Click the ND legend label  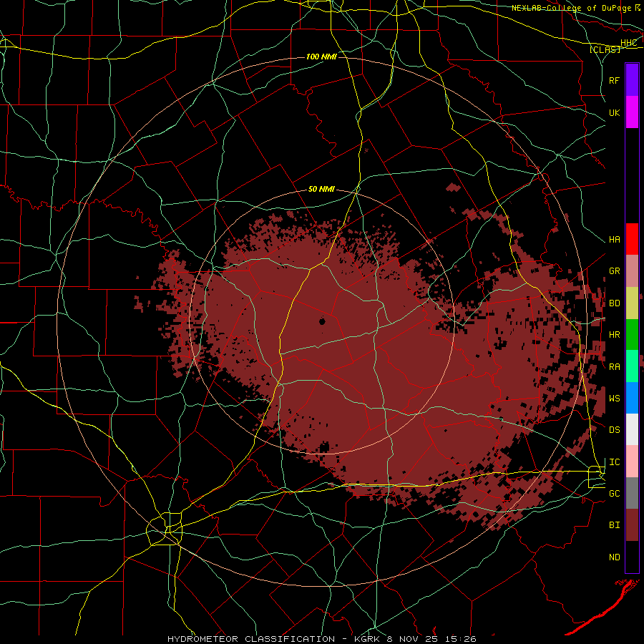614,557
